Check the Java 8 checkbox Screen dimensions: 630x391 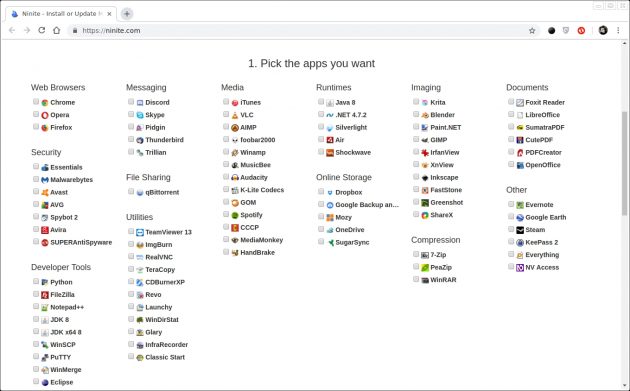click(x=321, y=102)
